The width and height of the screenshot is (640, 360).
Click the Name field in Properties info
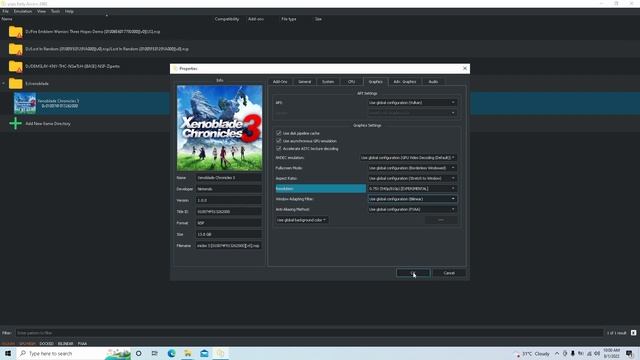229,178
